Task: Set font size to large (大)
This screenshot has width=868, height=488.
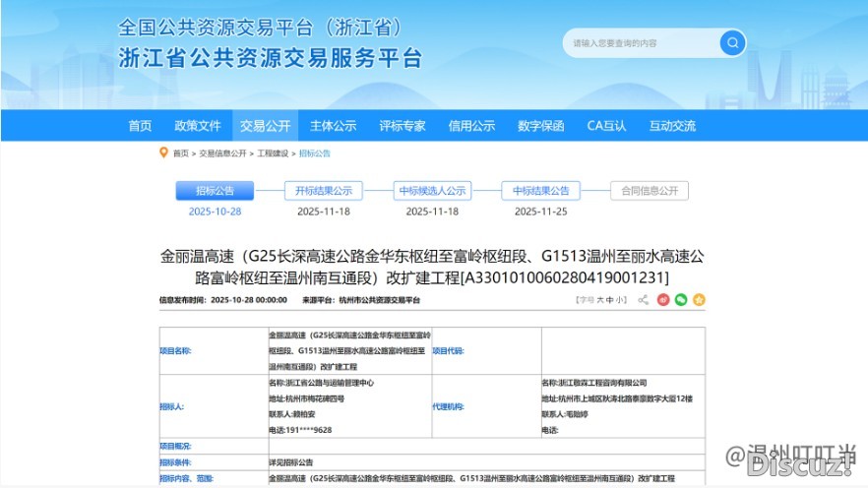Action: click(599, 300)
